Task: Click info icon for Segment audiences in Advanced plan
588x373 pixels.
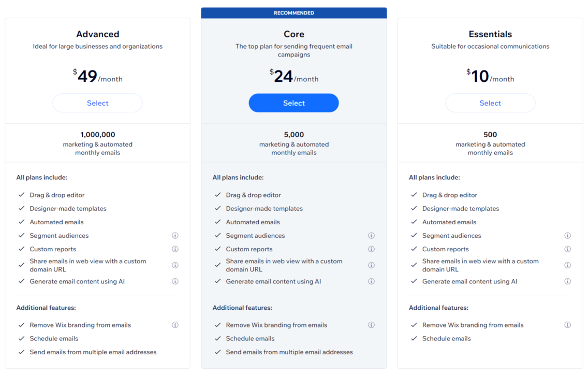Action: point(175,236)
